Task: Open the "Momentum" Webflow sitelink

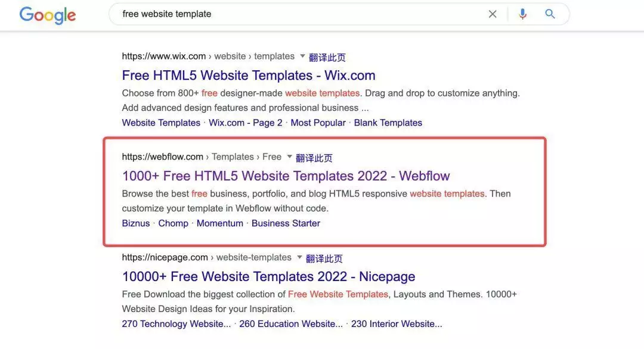Action: click(x=220, y=223)
